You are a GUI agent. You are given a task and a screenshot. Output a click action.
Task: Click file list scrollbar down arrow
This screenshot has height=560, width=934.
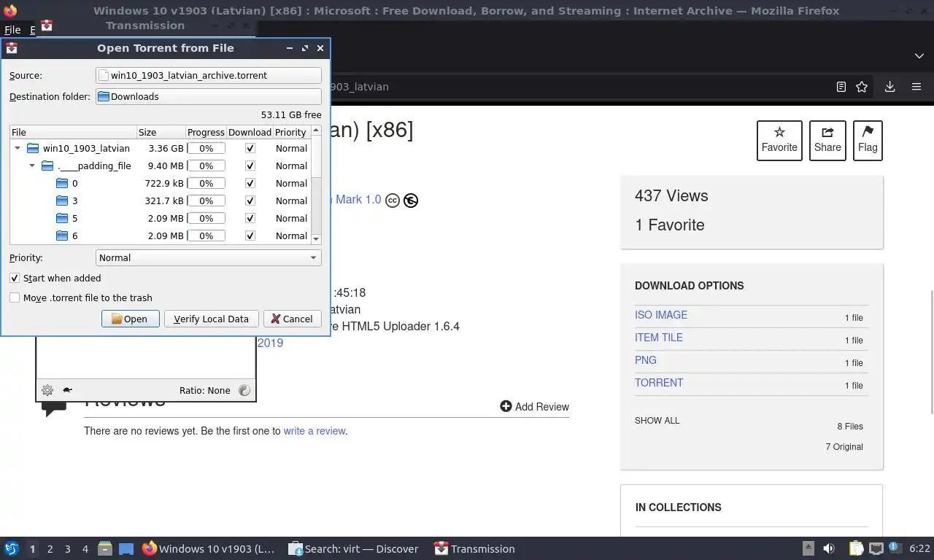316,239
